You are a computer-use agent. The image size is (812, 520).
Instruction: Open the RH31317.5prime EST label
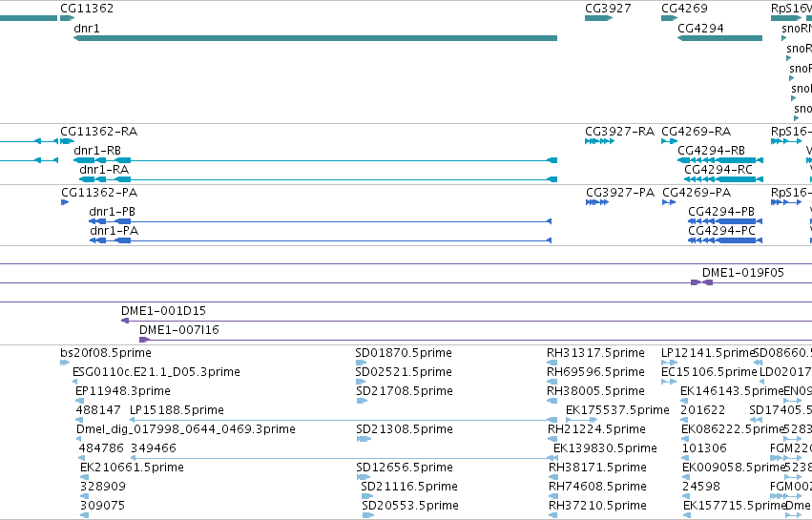595,353
